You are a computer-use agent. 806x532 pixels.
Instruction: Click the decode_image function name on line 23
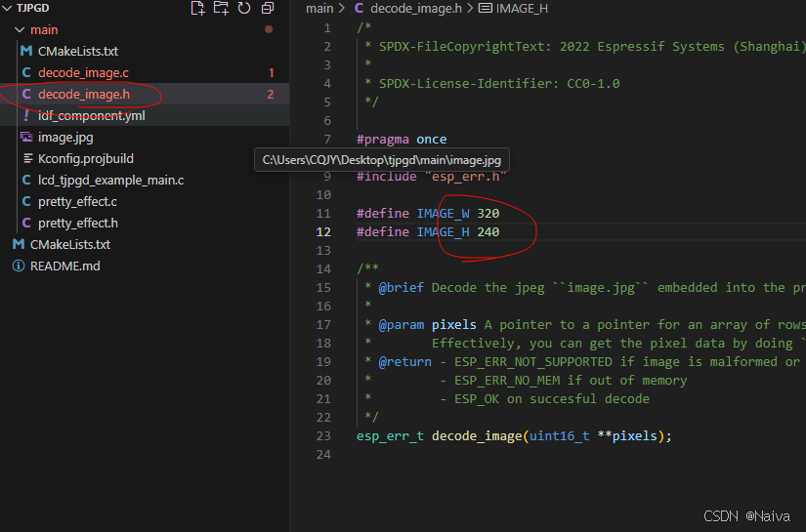point(477,436)
